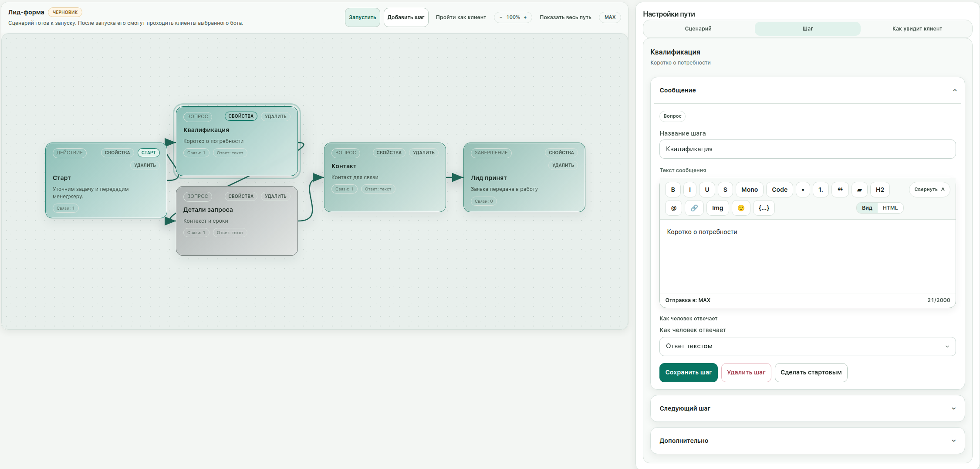Switch to the Сценарий tab

click(x=698, y=29)
